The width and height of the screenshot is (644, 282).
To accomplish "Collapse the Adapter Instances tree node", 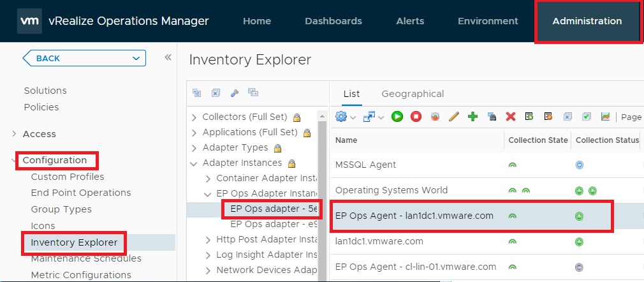I will coord(194,163).
